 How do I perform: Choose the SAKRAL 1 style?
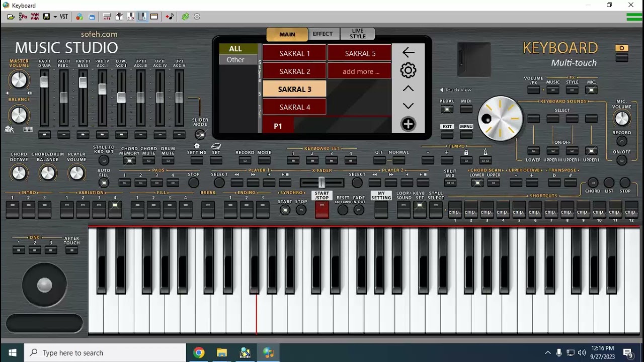coord(294,53)
